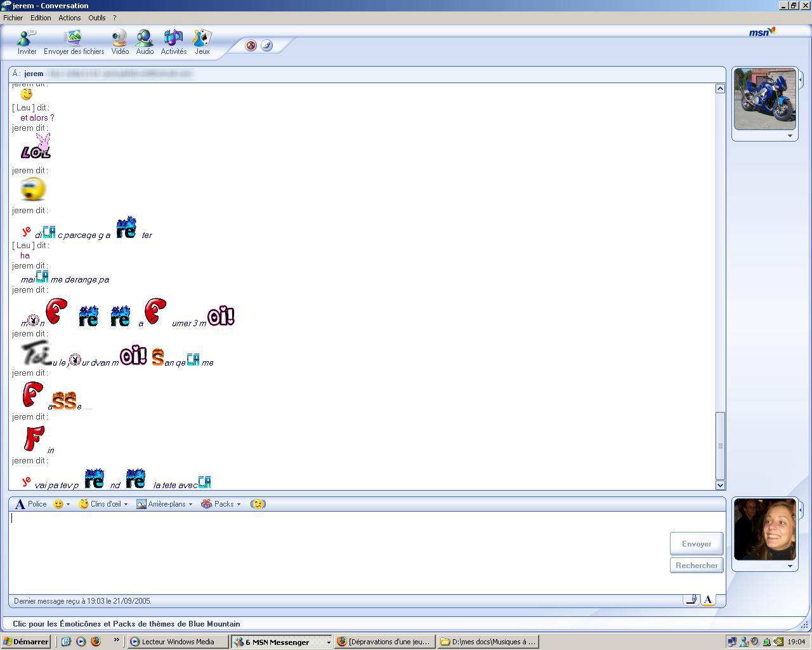Screen dimensions: 812x650
Task: Open the color scheme paintbrush icon
Action: 267,46
